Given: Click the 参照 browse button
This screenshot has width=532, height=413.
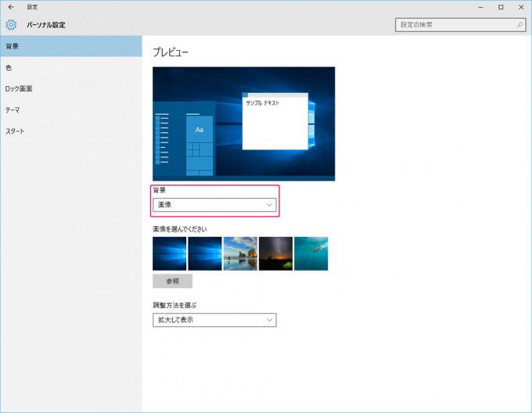Looking at the screenshot, I should pos(172,281).
